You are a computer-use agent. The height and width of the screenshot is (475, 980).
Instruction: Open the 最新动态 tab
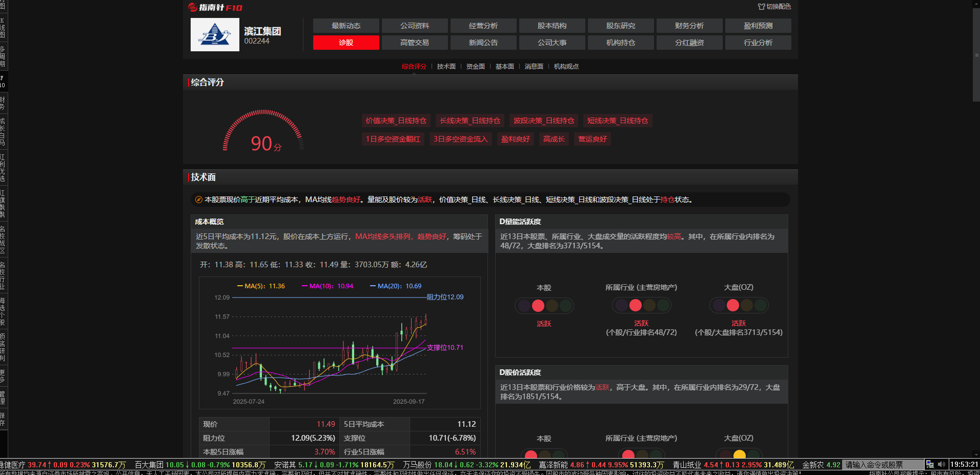[346, 26]
